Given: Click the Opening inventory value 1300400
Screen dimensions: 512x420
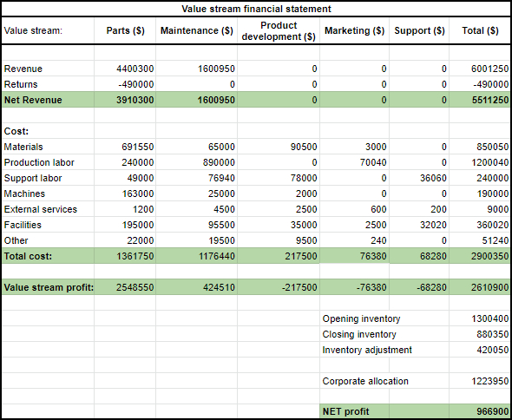Looking at the screenshot, I should coord(480,318).
